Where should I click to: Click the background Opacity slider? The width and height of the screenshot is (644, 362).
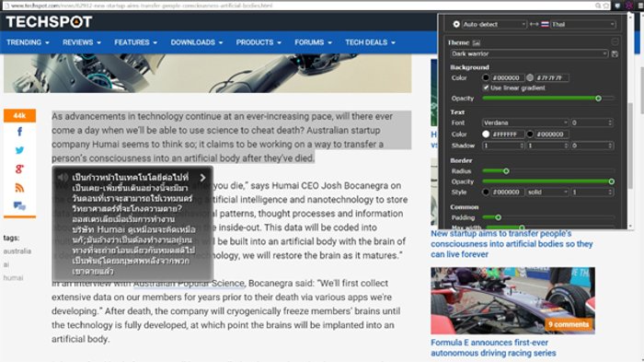click(x=548, y=99)
